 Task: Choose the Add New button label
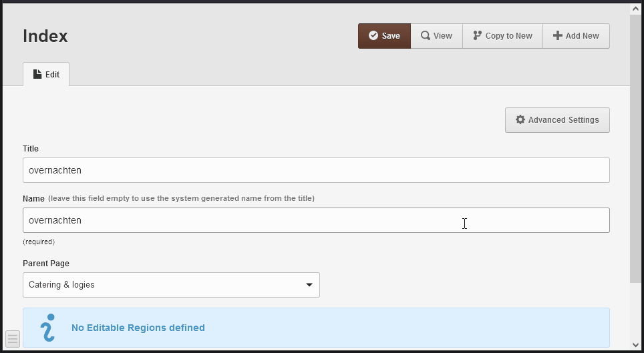tap(583, 36)
